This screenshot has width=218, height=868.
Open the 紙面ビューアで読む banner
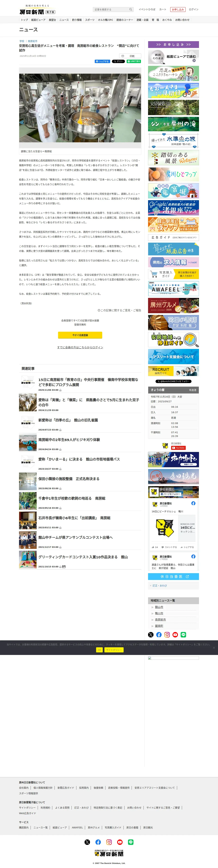(174, 57)
